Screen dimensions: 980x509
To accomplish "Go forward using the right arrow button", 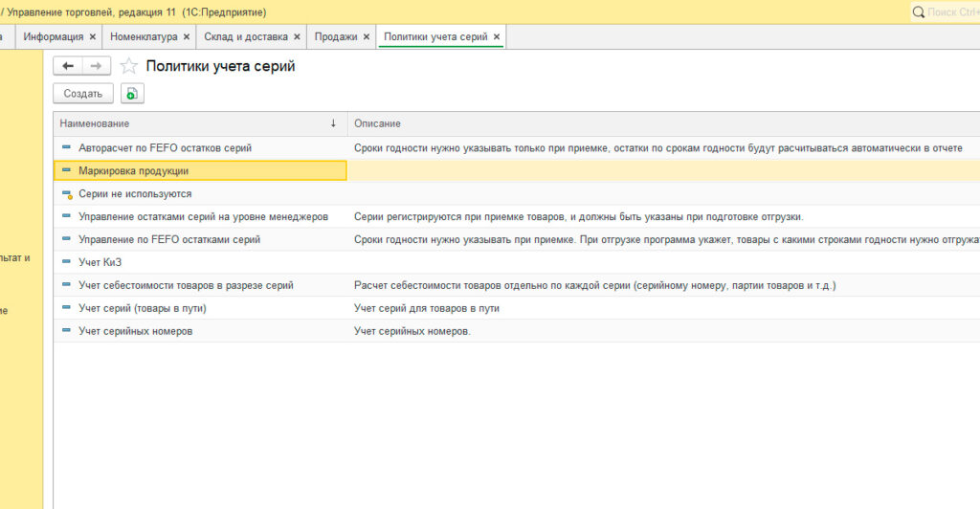I will click(x=96, y=66).
